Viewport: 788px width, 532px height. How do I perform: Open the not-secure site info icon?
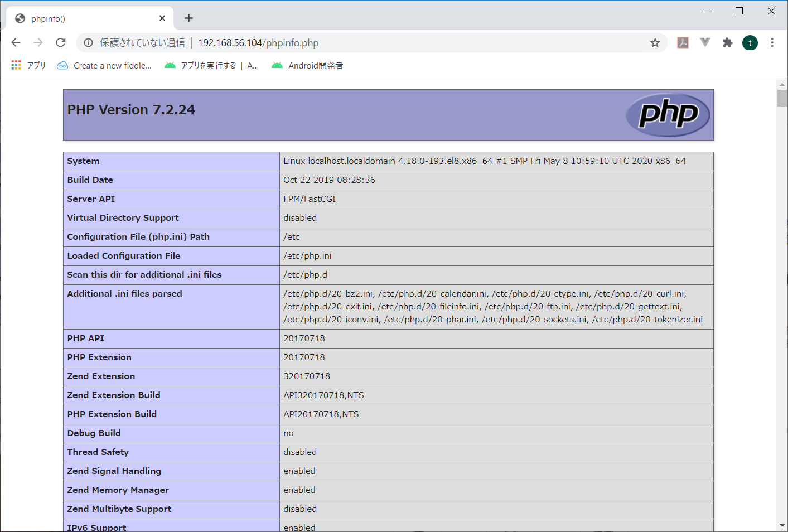88,43
